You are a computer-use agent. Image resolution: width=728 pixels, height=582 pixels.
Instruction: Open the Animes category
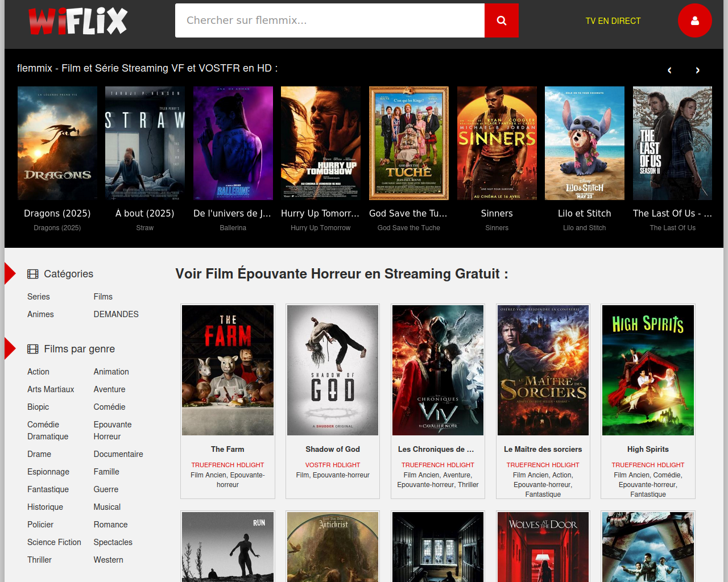(40, 314)
